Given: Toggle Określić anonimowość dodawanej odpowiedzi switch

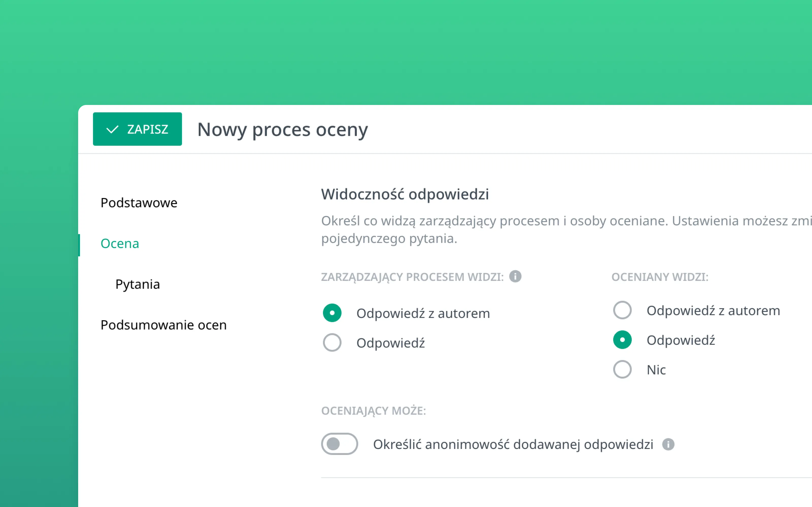Looking at the screenshot, I should (339, 444).
